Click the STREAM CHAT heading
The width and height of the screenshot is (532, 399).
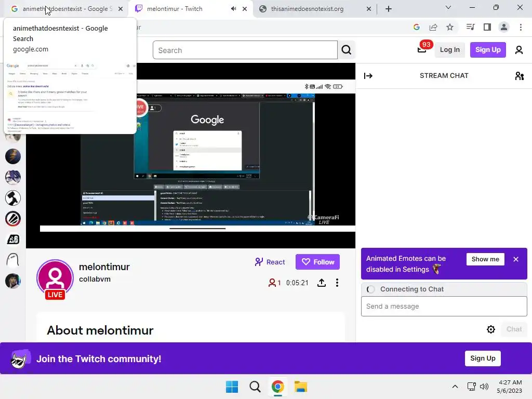(x=444, y=76)
